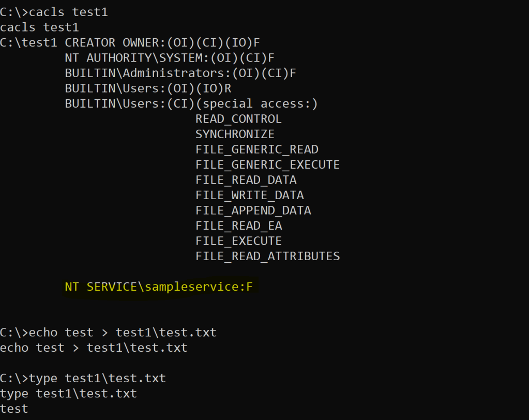This screenshot has height=420, width=529.
Task: Click the highlighted NT SERVICE\sampleservice:F line
Action: 159,287
